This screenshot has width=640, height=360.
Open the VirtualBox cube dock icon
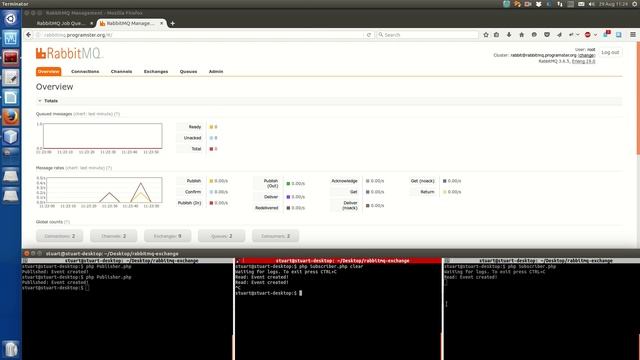click(x=11, y=136)
